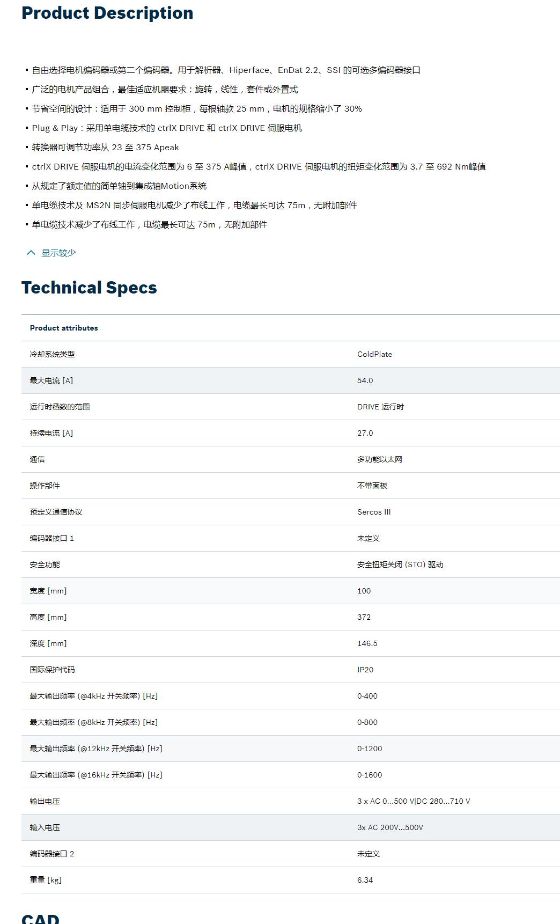Click the Plug & Play bullet line
The height and width of the screenshot is (924, 560).
167,128
